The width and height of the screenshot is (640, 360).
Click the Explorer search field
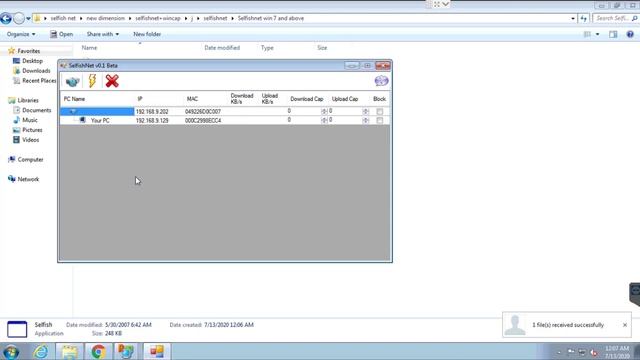[x=616, y=18]
